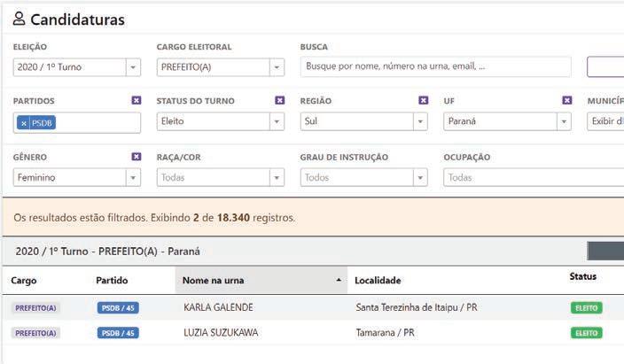The height and width of the screenshot is (364, 624).
Task: Sort table by Localidade column header
Action: (378, 281)
